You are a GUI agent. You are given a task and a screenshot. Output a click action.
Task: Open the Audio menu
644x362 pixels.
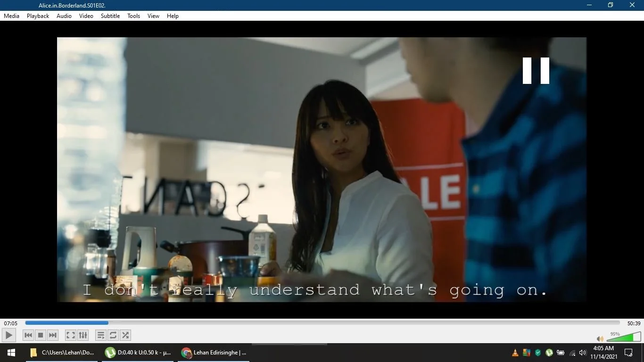coord(64,16)
